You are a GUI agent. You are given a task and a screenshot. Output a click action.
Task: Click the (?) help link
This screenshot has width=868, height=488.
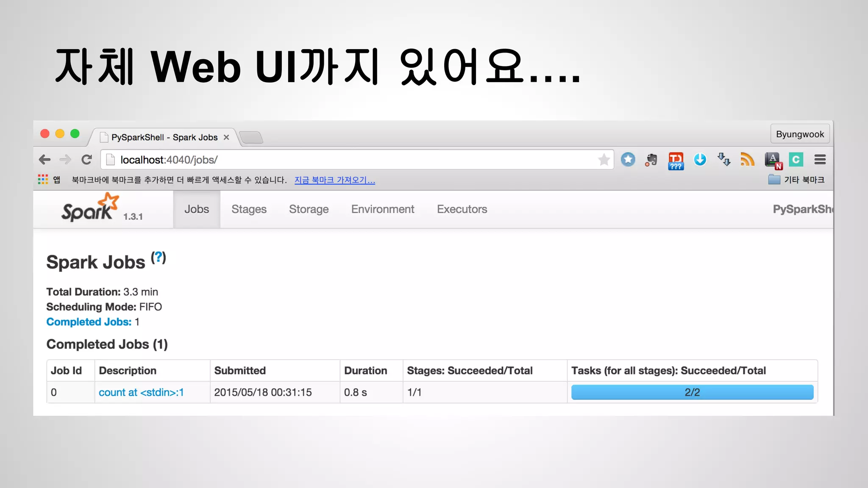pyautogui.click(x=159, y=257)
